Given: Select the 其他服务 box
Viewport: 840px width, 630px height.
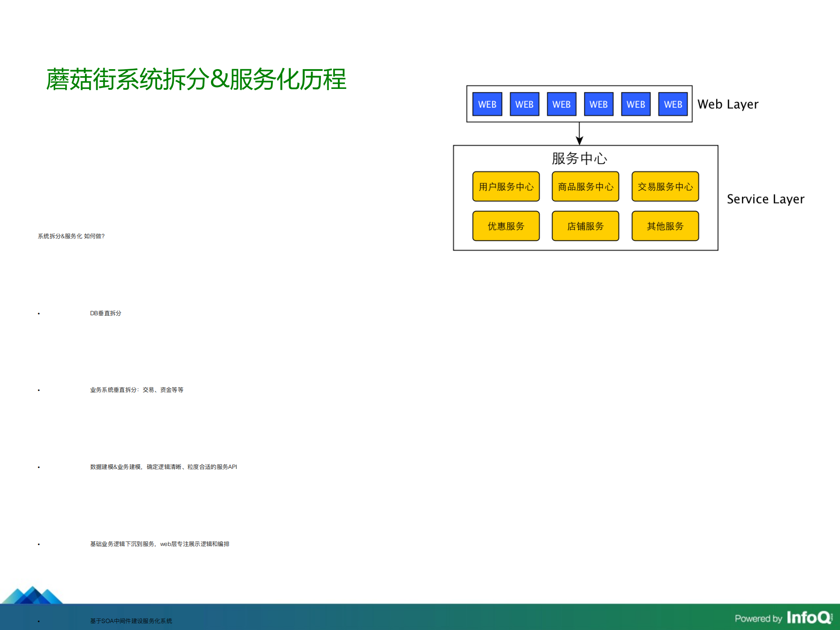Looking at the screenshot, I should click(x=665, y=226).
